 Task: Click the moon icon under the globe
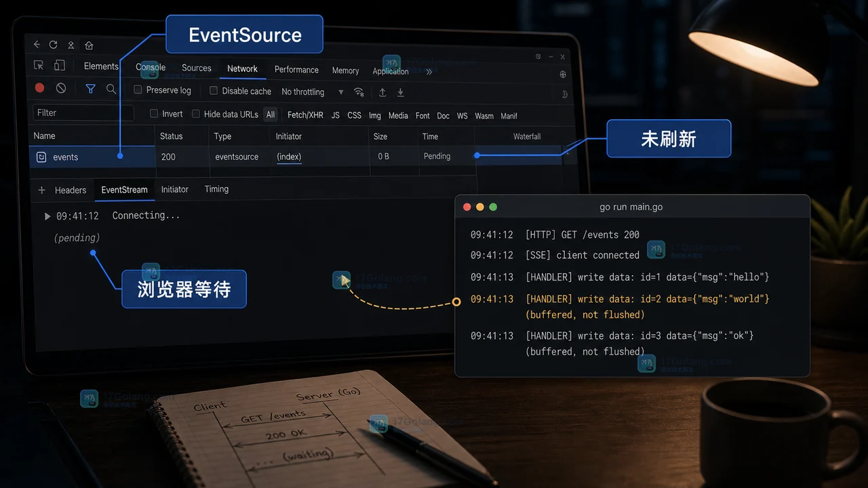click(565, 94)
